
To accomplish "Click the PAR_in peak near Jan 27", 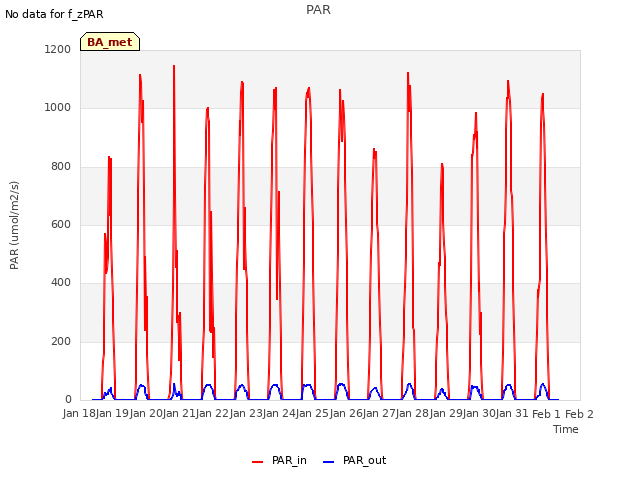I will 408,73.
